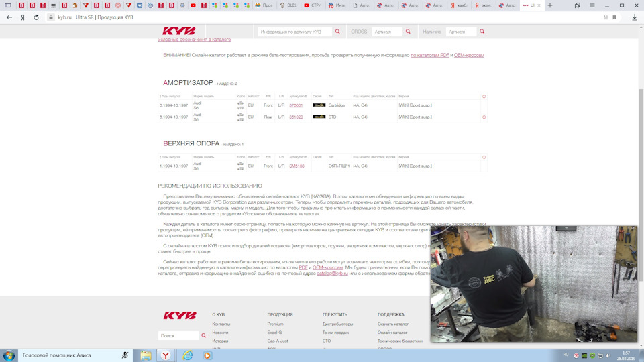Open footer link 'Скачать каталог'
The image size is (644, 362).
pyautogui.click(x=393, y=324)
